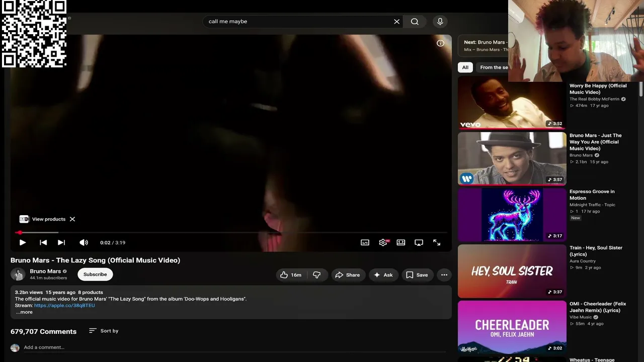Open the Ask AI button
644x362 pixels.
383,275
